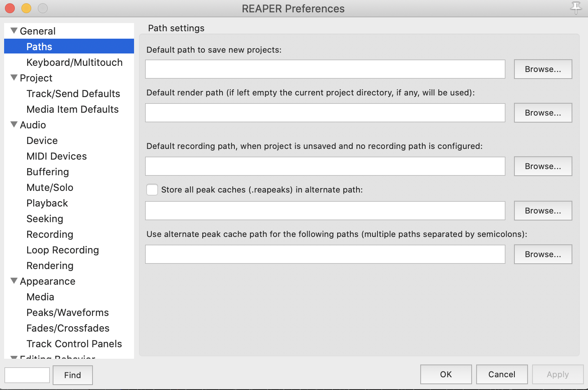Browse for default recording path
This screenshot has width=588, height=390.
click(543, 166)
